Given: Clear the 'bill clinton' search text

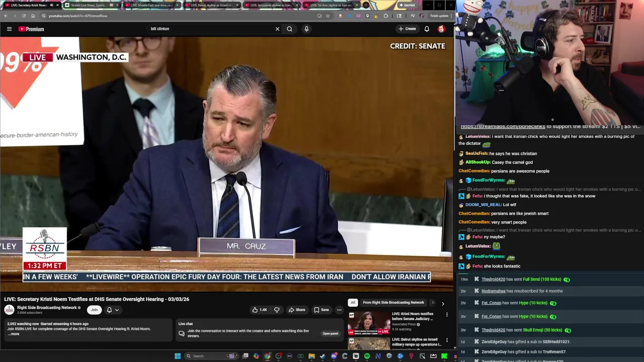Looking at the screenshot, I should 277,29.
